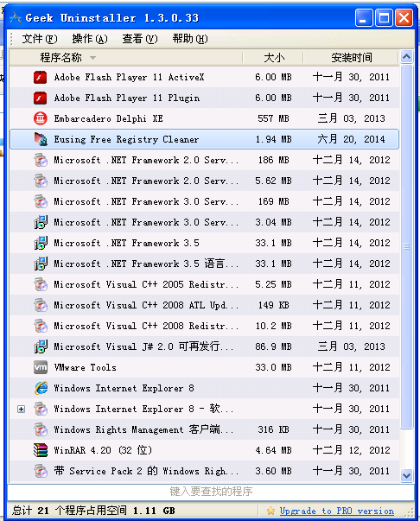Click the 86.9 MB size cell
This screenshot has height=521, width=420.
(273, 346)
